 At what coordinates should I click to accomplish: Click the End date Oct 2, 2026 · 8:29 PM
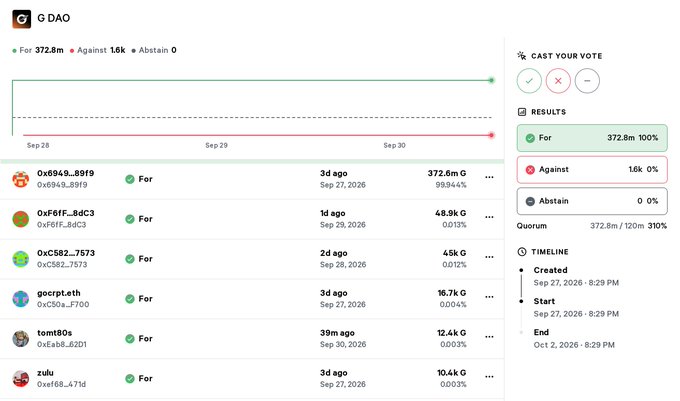pyautogui.click(x=574, y=345)
